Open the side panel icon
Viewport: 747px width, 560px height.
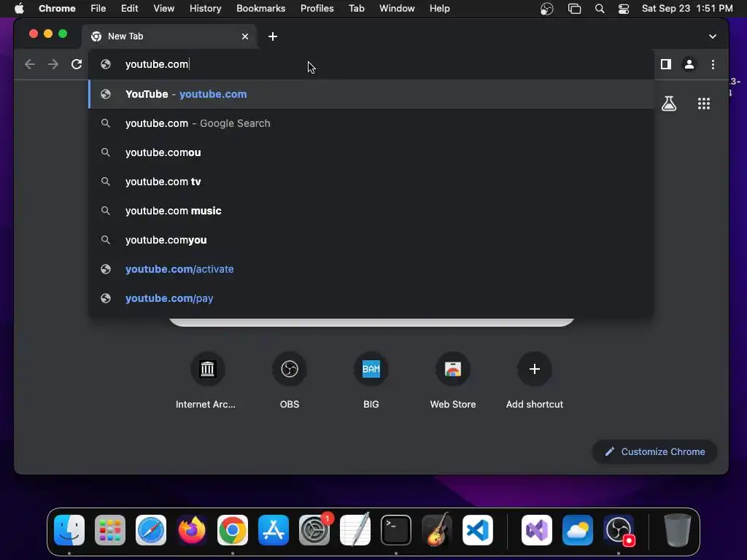[x=665, y=64]
